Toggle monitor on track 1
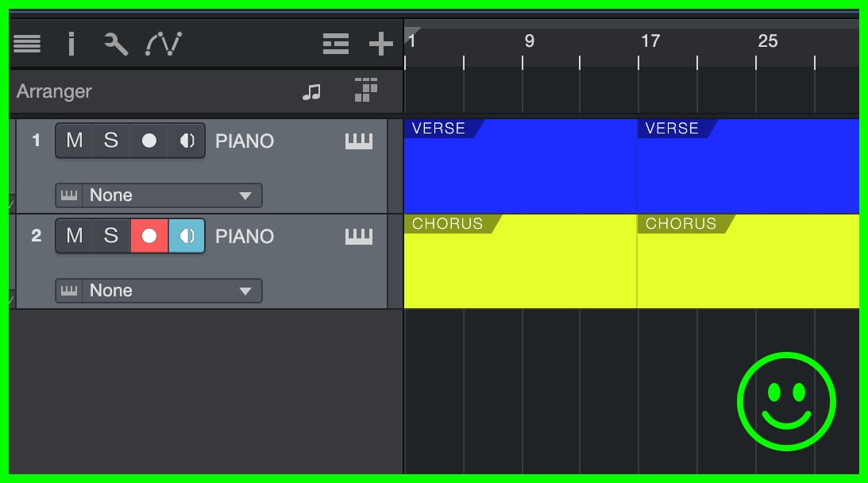 187,141
